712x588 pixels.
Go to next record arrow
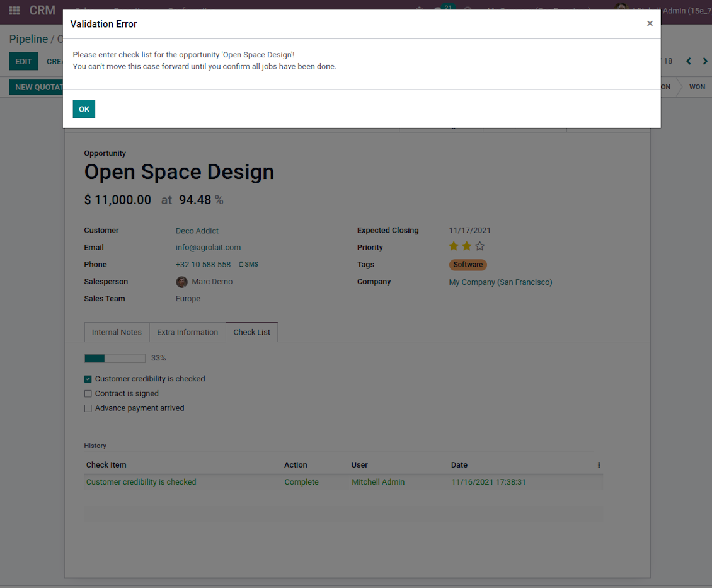click(705, 61)
